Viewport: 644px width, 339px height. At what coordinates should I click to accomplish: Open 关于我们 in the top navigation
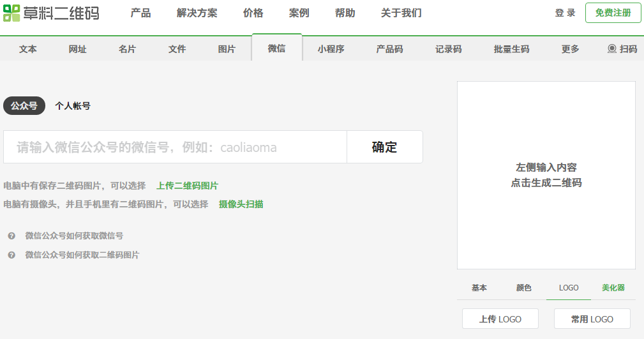click(401, 13)
